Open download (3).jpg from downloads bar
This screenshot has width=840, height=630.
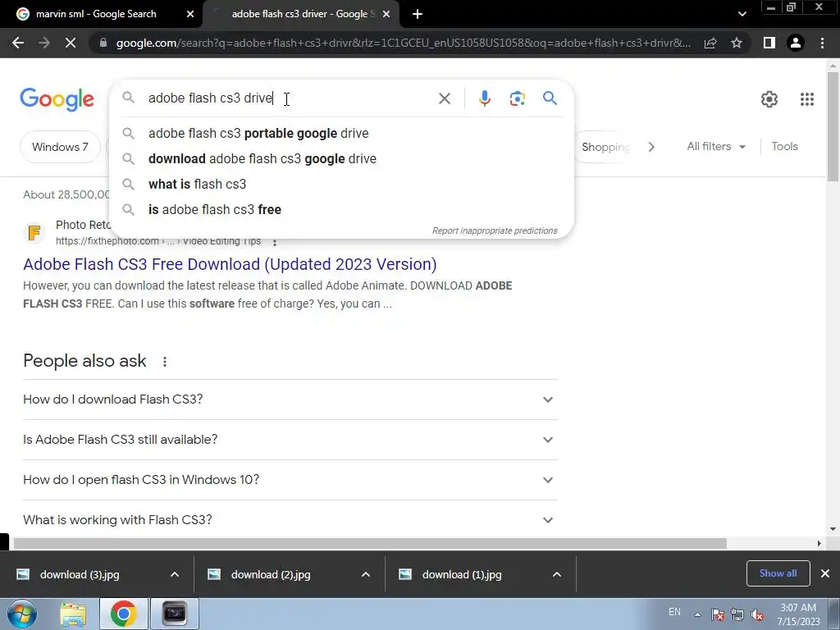point(80,575)
